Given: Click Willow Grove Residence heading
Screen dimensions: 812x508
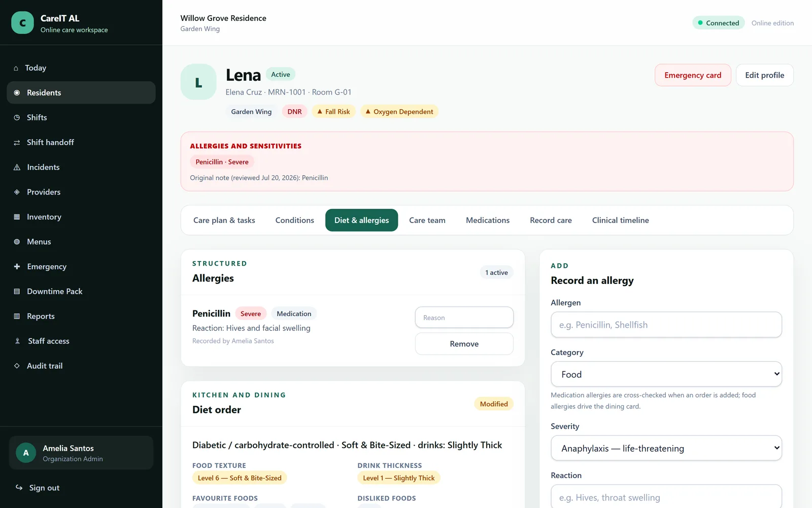Looking at the screenshot, I should coord(223,18).
